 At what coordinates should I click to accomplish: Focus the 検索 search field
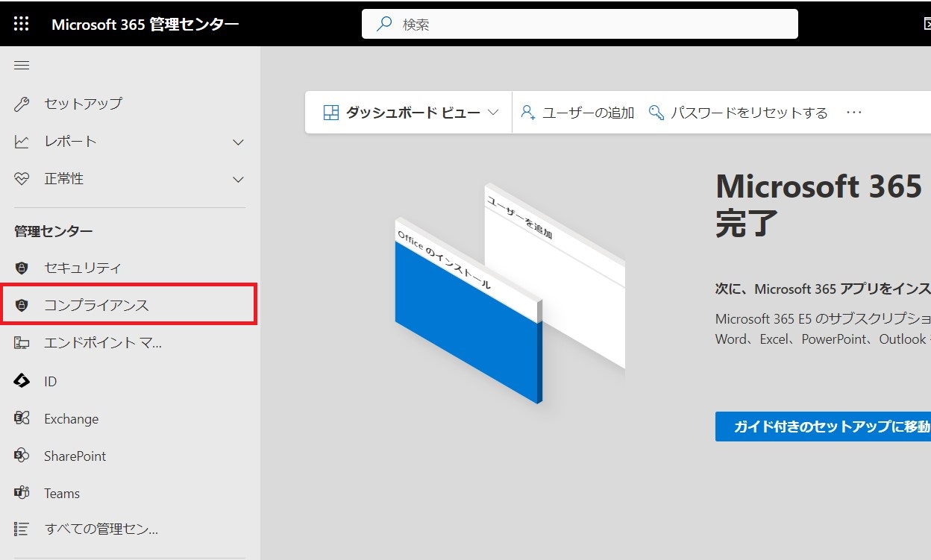[580, 24]
